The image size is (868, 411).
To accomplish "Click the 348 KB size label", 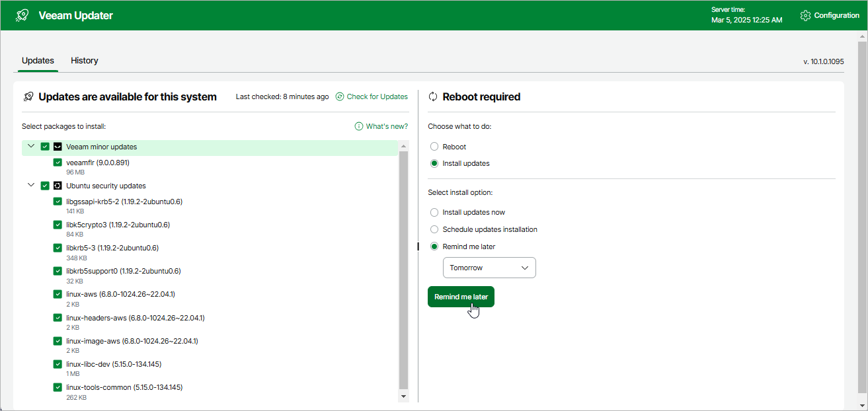I will 77,258.
